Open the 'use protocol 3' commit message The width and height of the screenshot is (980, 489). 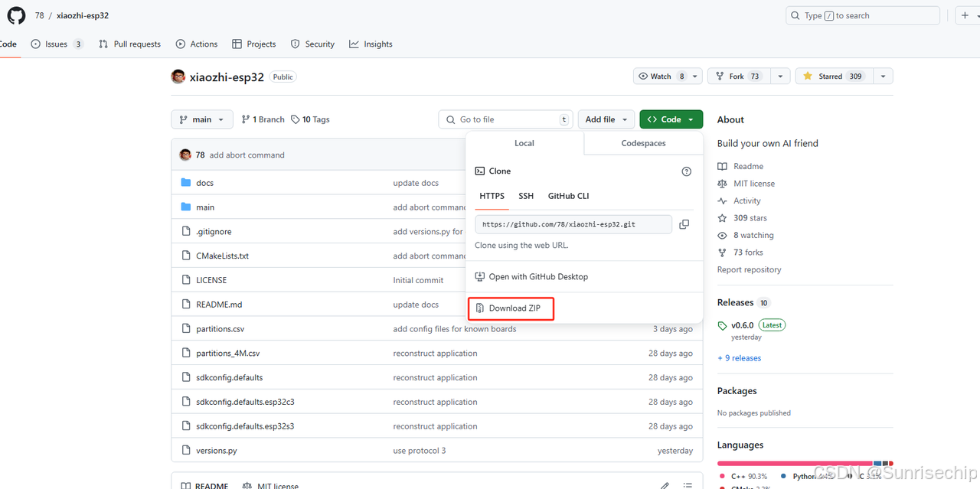(x=420, y=451)
